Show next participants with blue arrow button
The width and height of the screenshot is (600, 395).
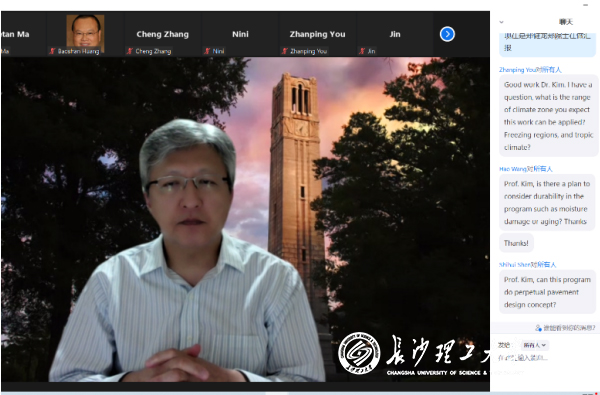click(447, 34)
